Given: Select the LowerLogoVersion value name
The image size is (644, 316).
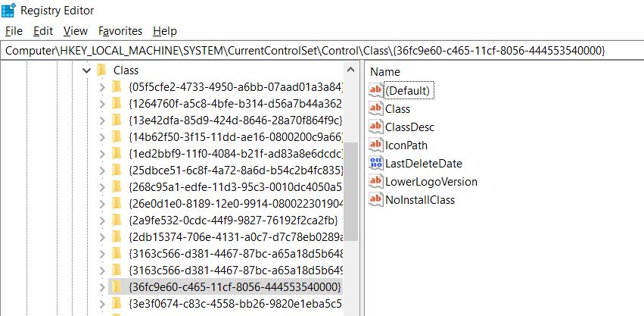Looking at the screenshot, I should pyautogui.click(x=431, y=182).
